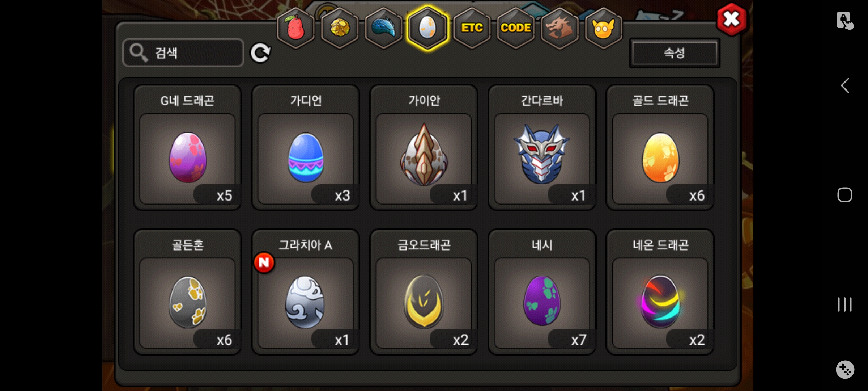The width and height of the screenshot is (868, 391).
Task: Open the game tools controller icon
Action: 845,370
